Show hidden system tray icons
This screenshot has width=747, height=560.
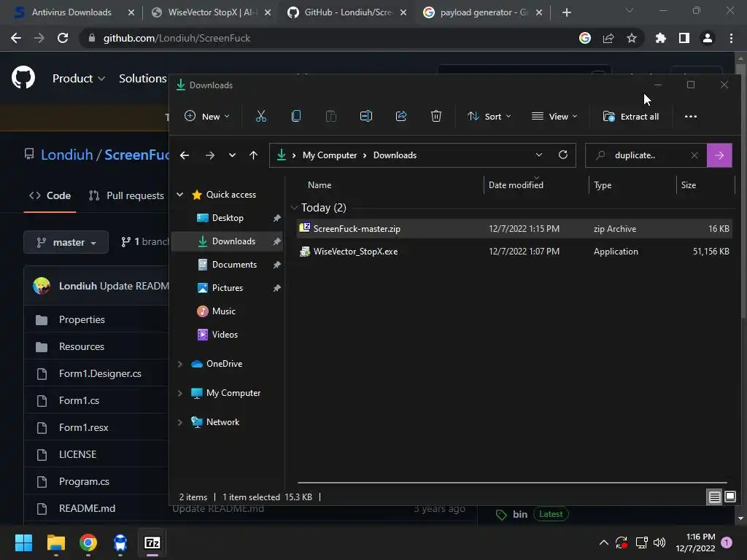(x=603, y=542)
